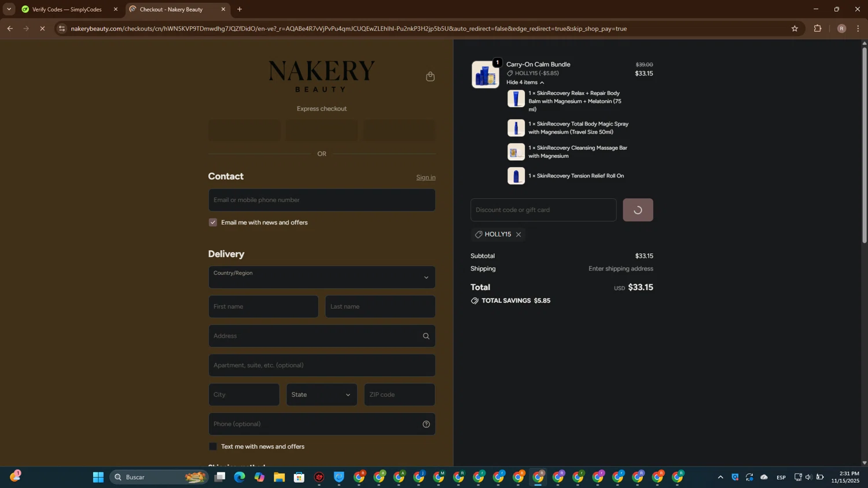Open the tab search dropdown arrow
The height and width of the screenshot is (488, 868).
(x=9, y=9)
